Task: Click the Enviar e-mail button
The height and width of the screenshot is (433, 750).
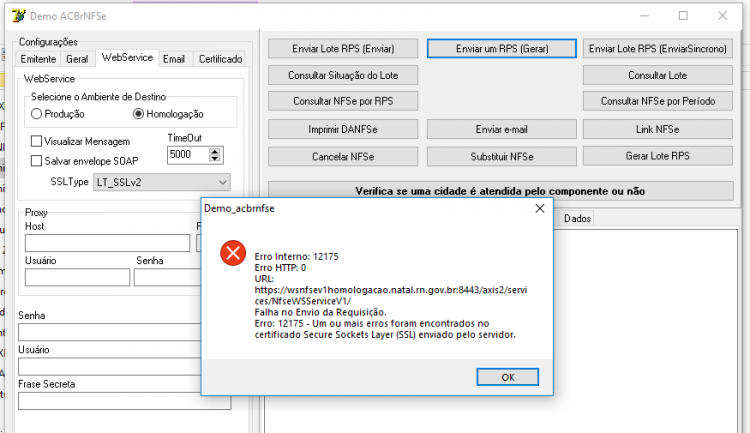Action: pos(502,129)
